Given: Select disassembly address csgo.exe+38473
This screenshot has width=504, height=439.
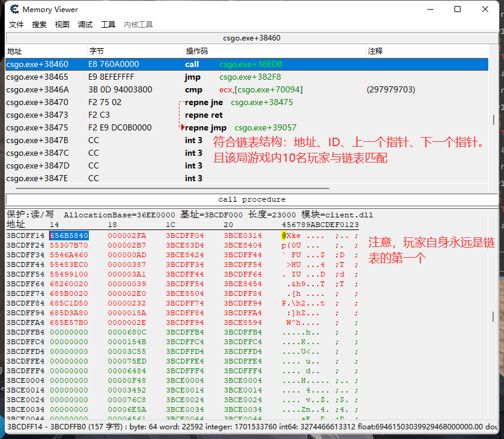Looking at the screenshot, I should tap(37, 115).
